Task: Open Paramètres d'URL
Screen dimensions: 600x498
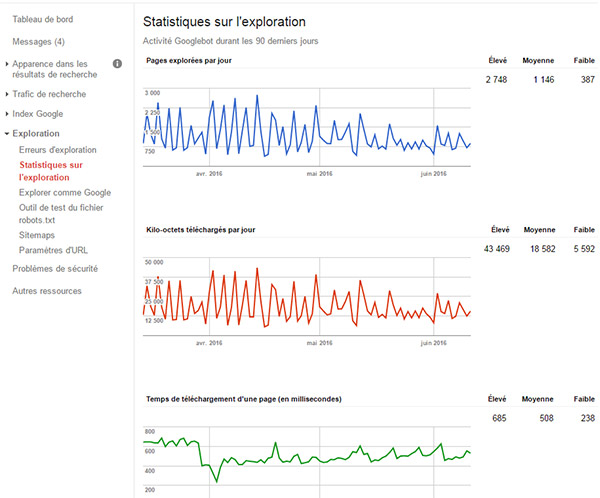Action: 53,250
